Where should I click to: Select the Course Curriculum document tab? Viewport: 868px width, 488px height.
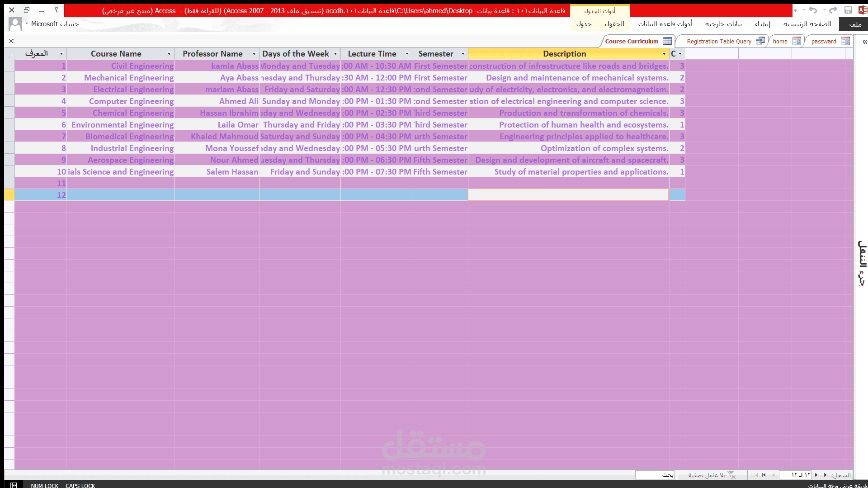[x=638, y=41]
